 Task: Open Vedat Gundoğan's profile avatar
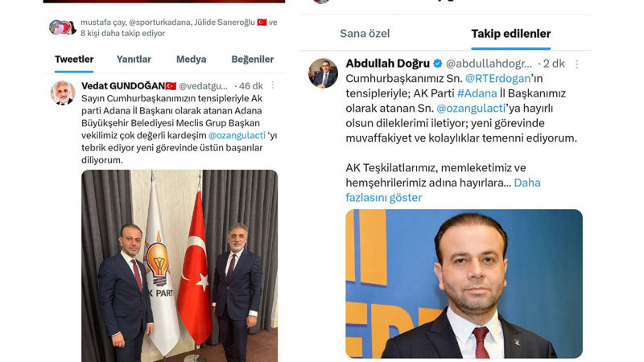[63, 93]
